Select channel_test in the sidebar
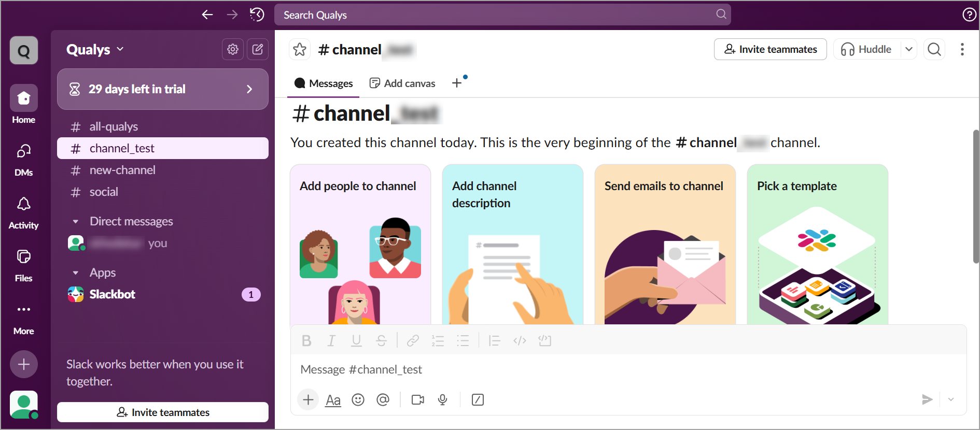This screenshot has height=430, width=980. pyautogui.click(x=163, y=148)
